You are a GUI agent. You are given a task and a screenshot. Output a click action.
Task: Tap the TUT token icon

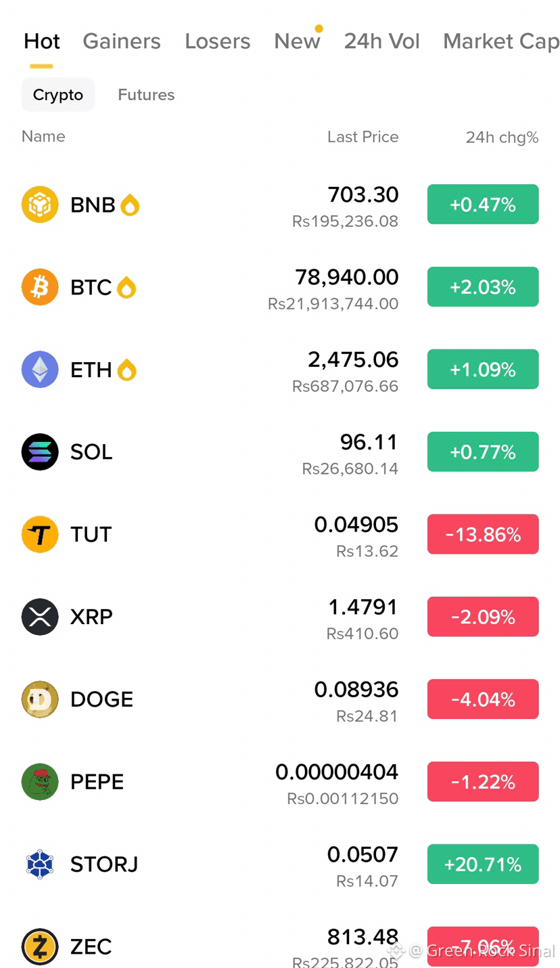pos(40,534)
